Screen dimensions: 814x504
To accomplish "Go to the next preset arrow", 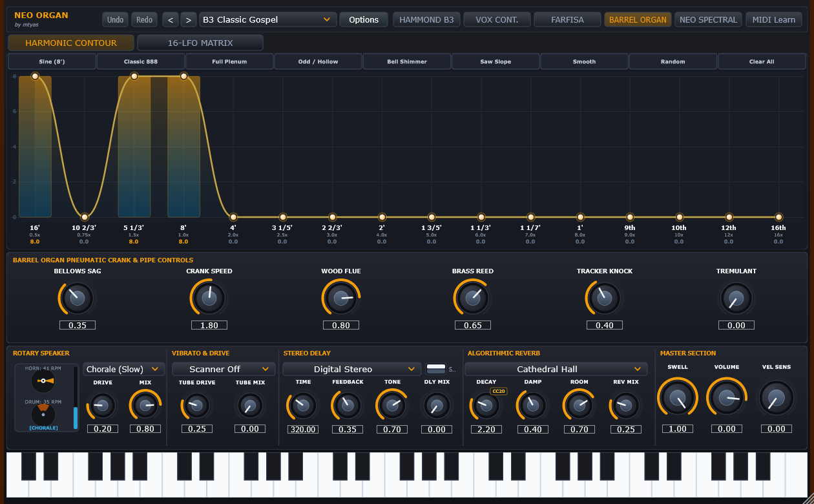I will (189, 19).
